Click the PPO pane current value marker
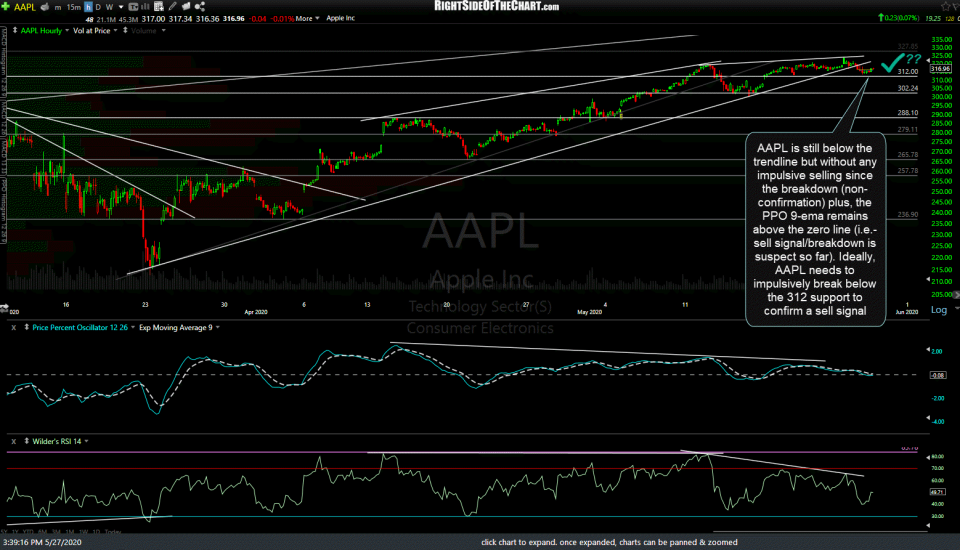The height and width of the screenshot is (550, 960). [x=938, y=375]
